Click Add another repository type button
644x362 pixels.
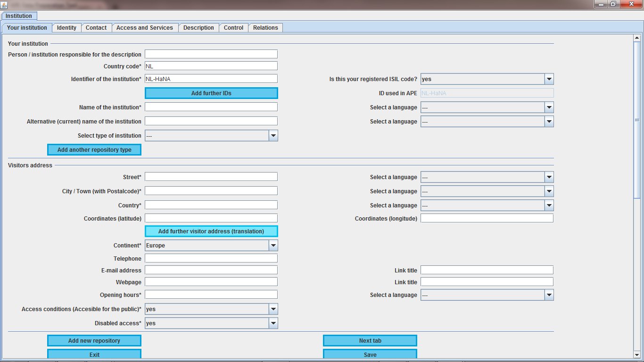tap(94, 150)
